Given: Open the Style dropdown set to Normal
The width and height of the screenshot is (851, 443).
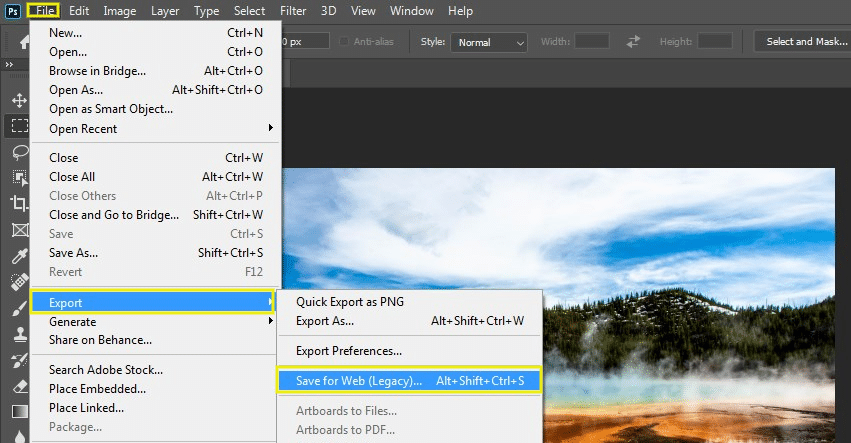Looking at the screenshot, I should pos(488,42).
